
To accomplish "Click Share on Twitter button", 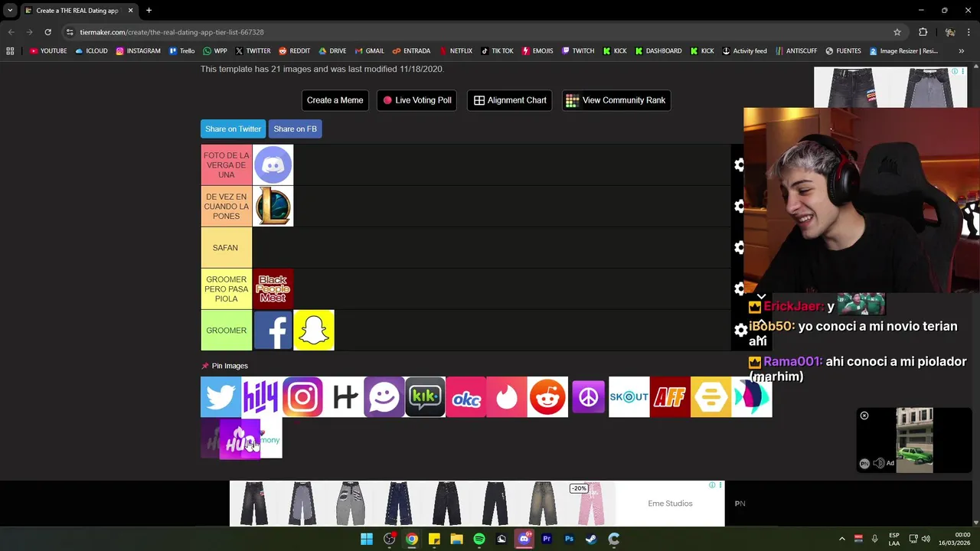I will [233, 129].
